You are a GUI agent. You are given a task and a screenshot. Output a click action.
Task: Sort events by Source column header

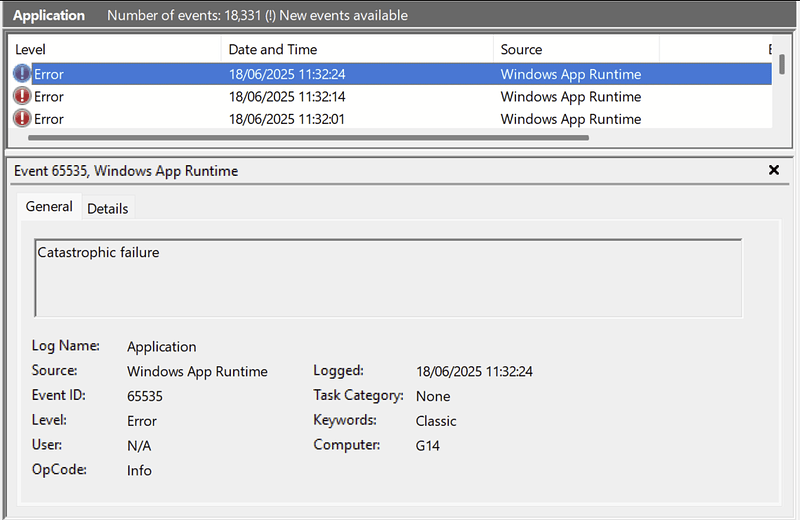(577, 49)
